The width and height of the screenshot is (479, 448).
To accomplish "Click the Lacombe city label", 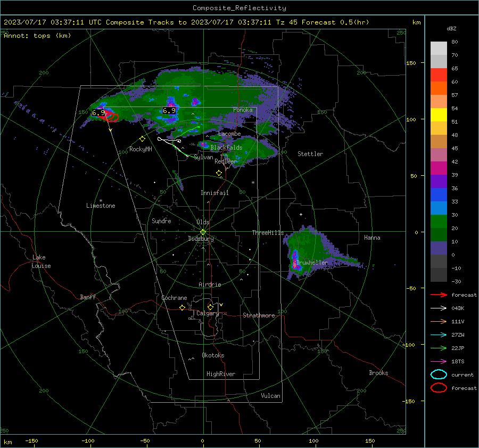I will pos(229,134).
